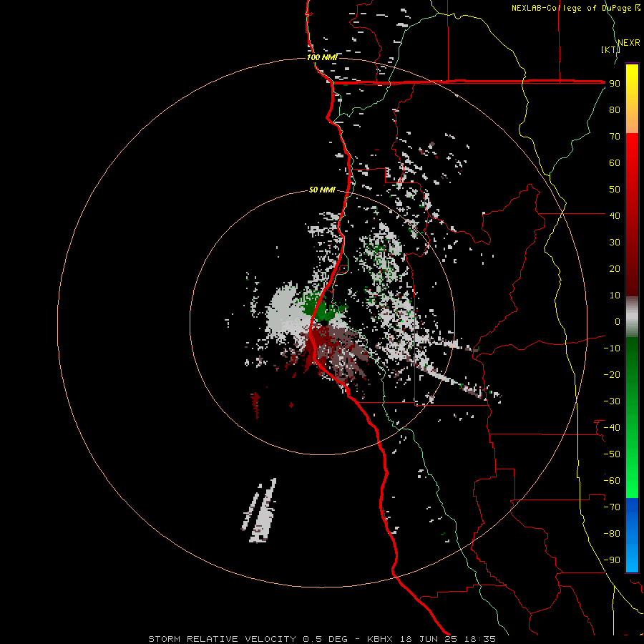
Task: Click the positive "40" scale value
Action: (x=615, y=215)
